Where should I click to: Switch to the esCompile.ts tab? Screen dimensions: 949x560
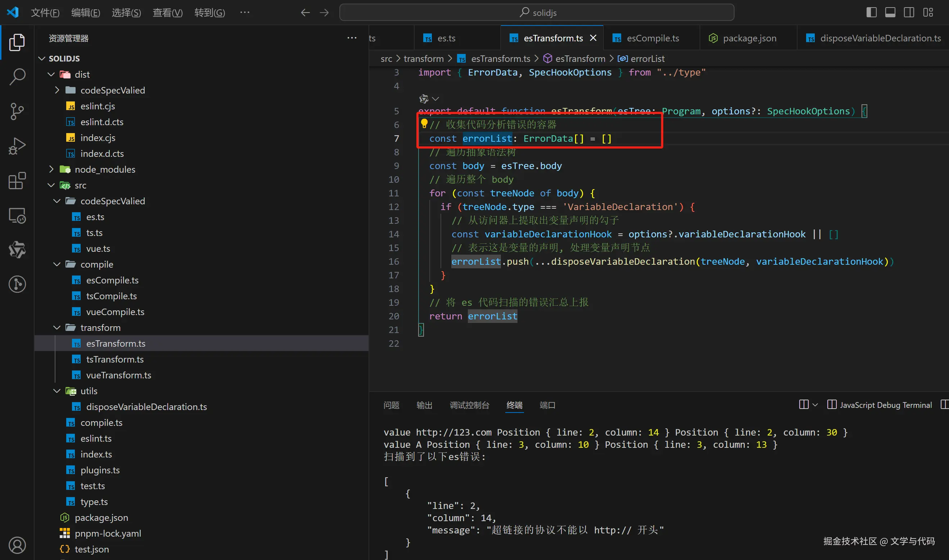coord(652,38)
